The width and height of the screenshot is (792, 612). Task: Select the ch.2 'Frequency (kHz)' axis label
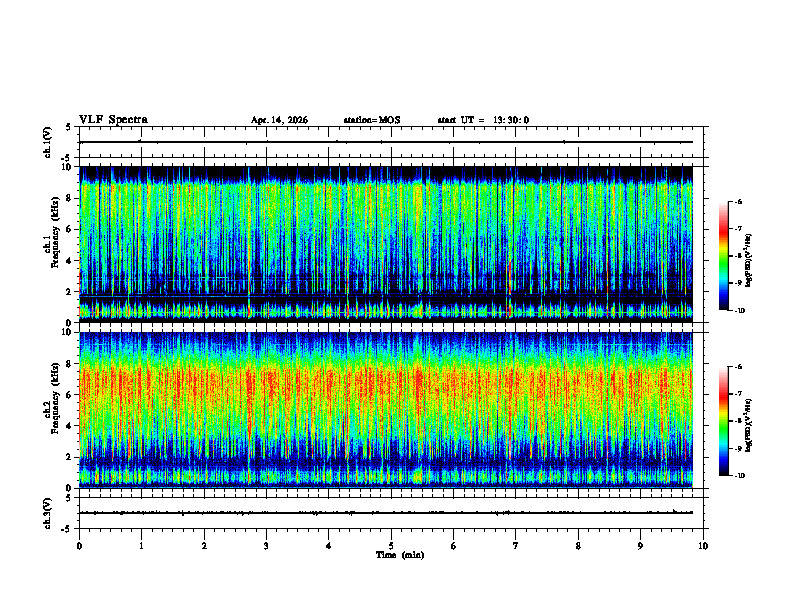coord(55,398)
